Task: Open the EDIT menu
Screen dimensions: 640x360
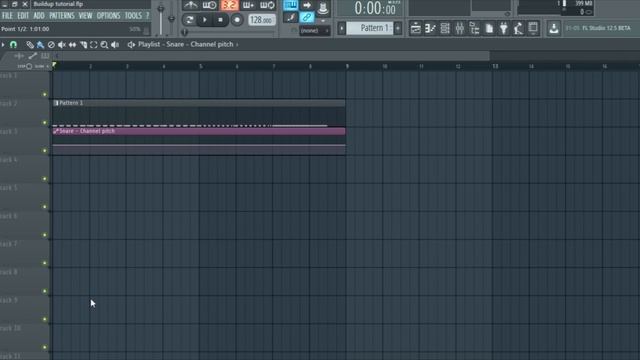Action: click(x=23, y=16)
